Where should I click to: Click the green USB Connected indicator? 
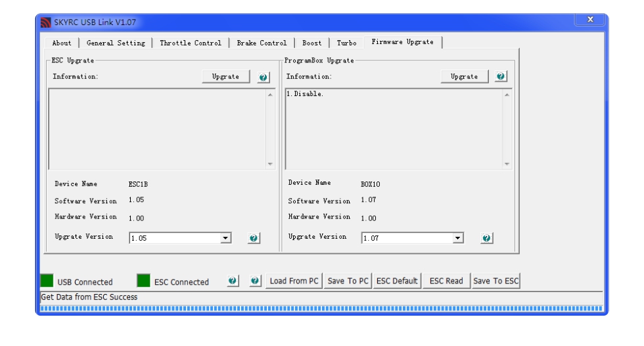(x=47, y=280)
